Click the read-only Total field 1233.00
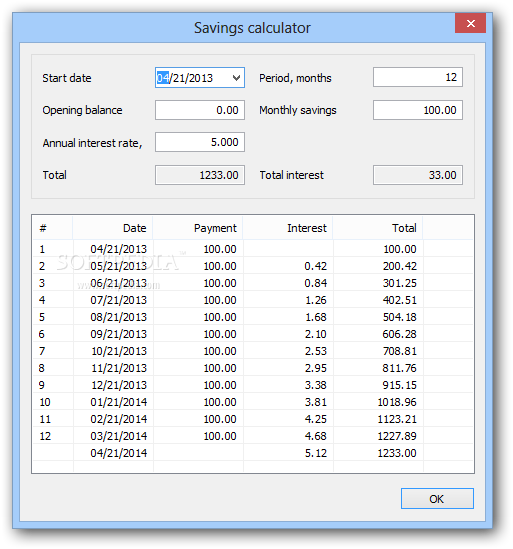This screenshot has height=549, width=513. tap(200, 175)
